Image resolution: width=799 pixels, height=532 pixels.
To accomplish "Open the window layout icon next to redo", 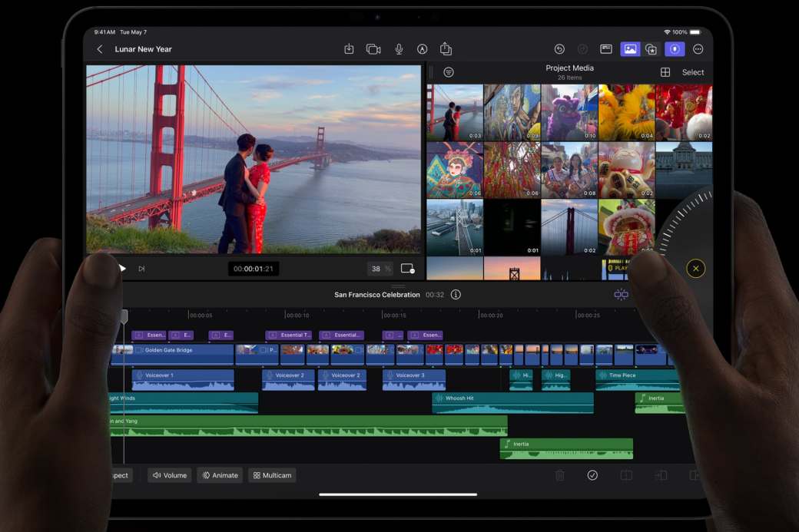I will click(606, 49).
